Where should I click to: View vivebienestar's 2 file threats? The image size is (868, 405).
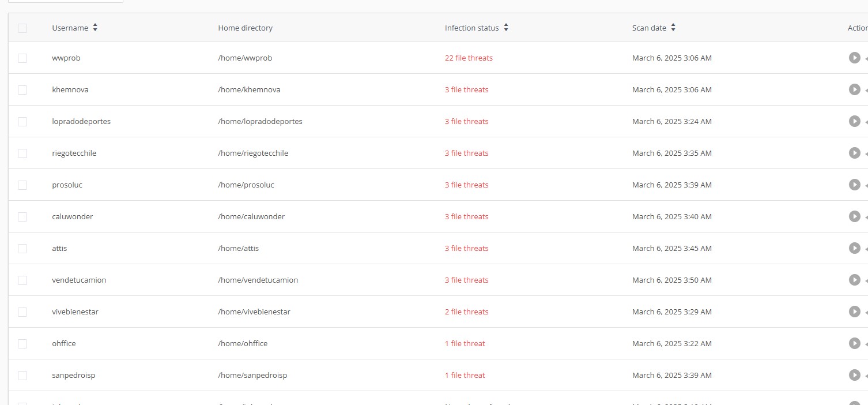pyautogui.click(x=466, y=312)
